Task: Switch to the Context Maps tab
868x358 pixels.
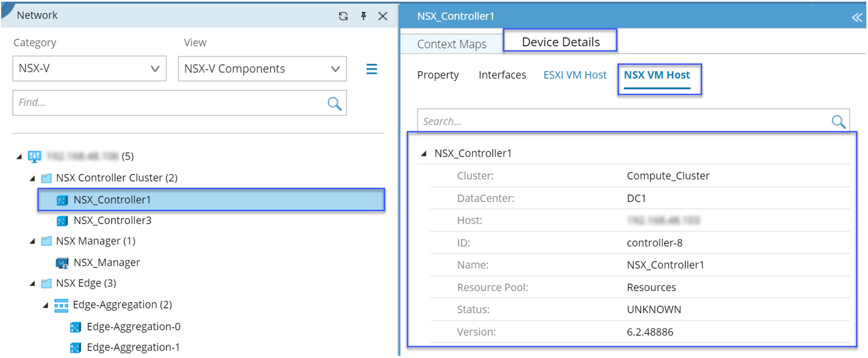Action: point(452,45)
